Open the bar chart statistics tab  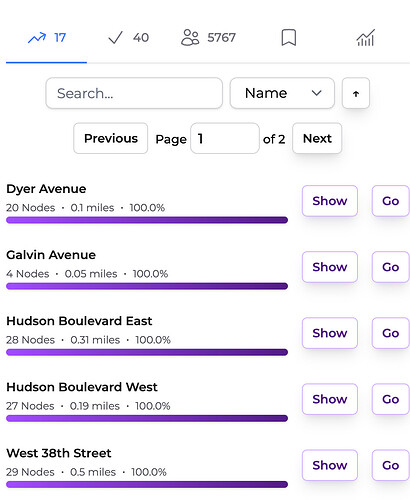coord(366,38)
